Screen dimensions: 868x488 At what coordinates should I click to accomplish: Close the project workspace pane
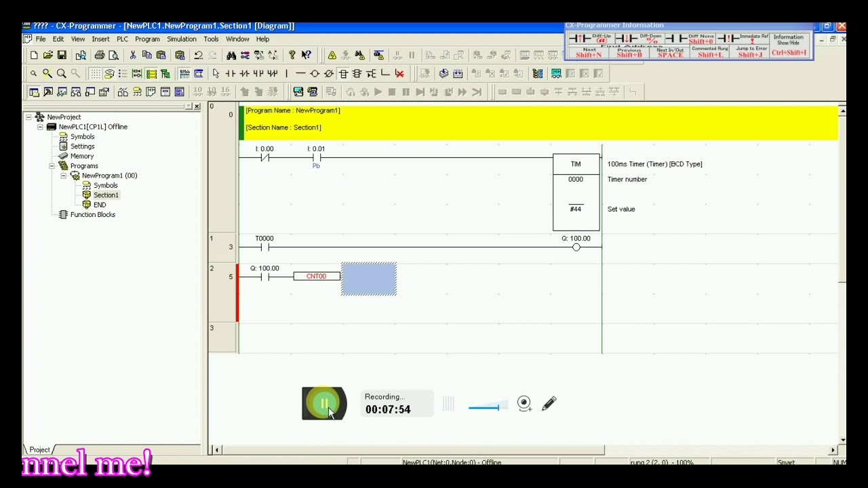point(197,106)
